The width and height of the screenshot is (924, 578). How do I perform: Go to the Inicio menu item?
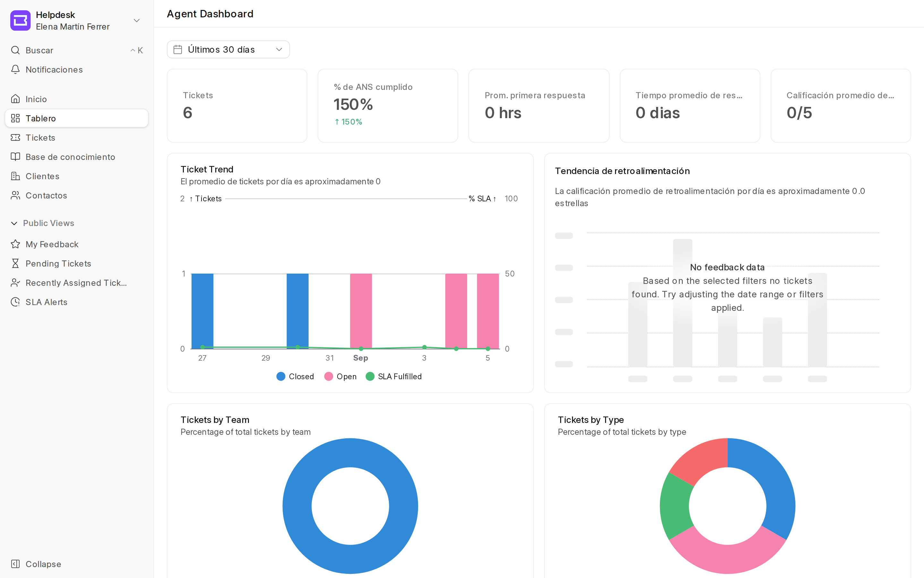coord(76,99)
